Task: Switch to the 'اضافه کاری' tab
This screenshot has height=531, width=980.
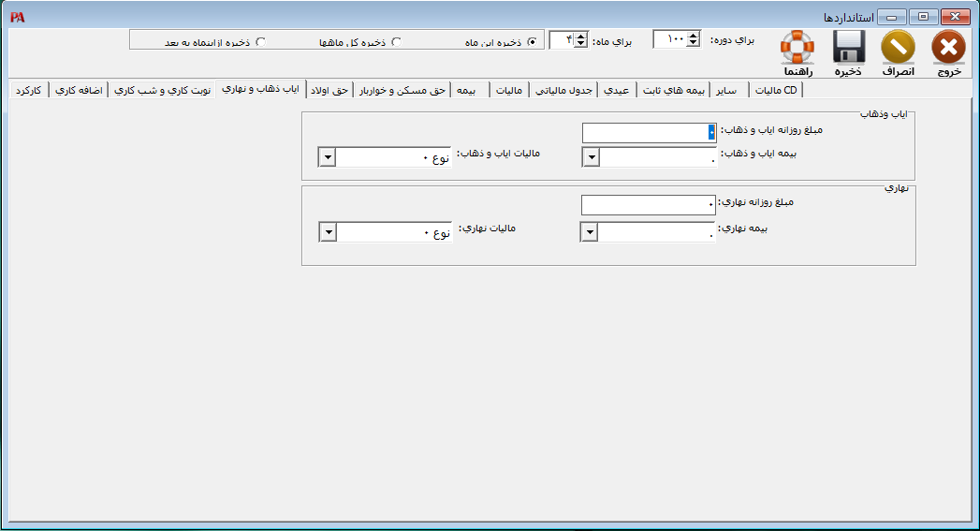Action: 80,90
